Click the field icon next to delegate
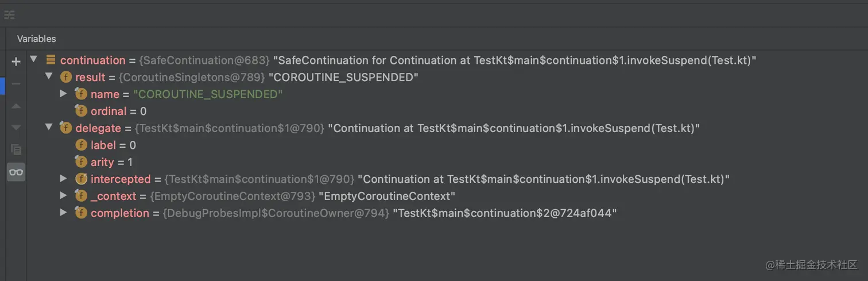Viewport: 868px width, 281px height. tap(66, 128)
